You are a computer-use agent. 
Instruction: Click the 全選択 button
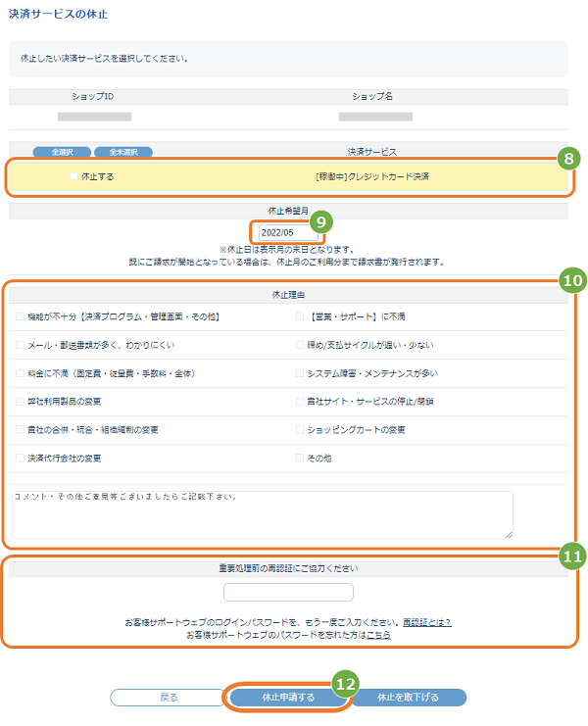[x=62, y=152]
